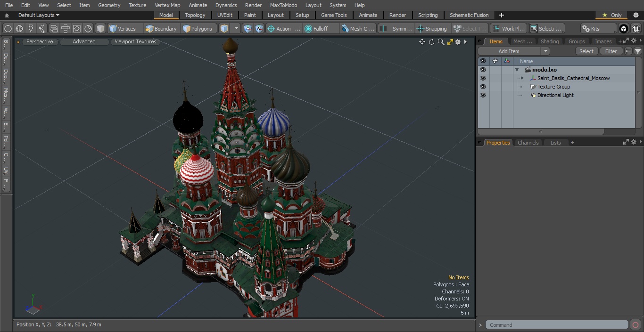Switch to the Lists tab

point(555,143)
